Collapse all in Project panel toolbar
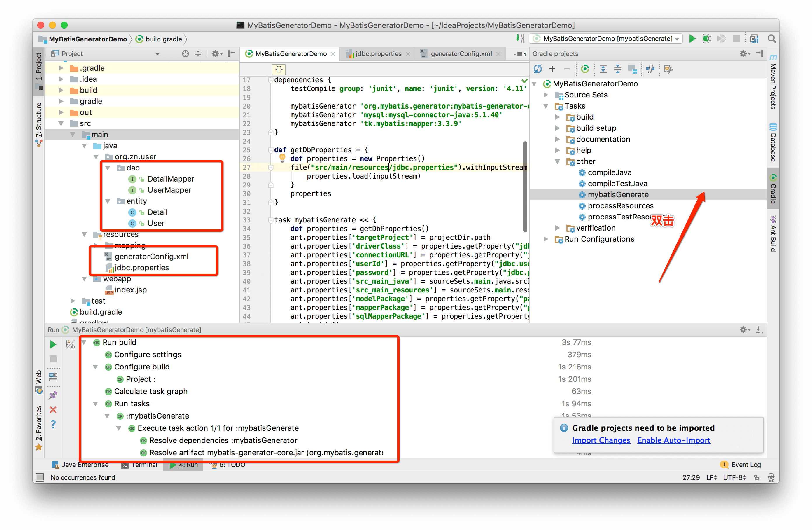This screenshot has height=530, width=812. tap(198, 54)
